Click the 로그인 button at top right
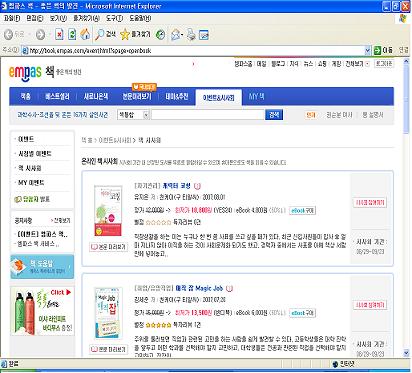The width and height of the screenshot is (412, 373). click(x=384, y=64)
